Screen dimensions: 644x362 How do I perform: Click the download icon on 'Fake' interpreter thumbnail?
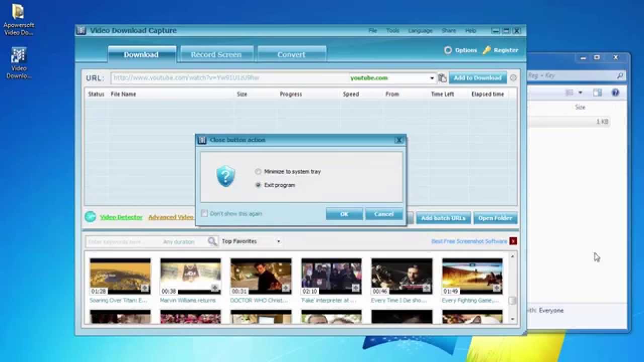coord(356,288)
